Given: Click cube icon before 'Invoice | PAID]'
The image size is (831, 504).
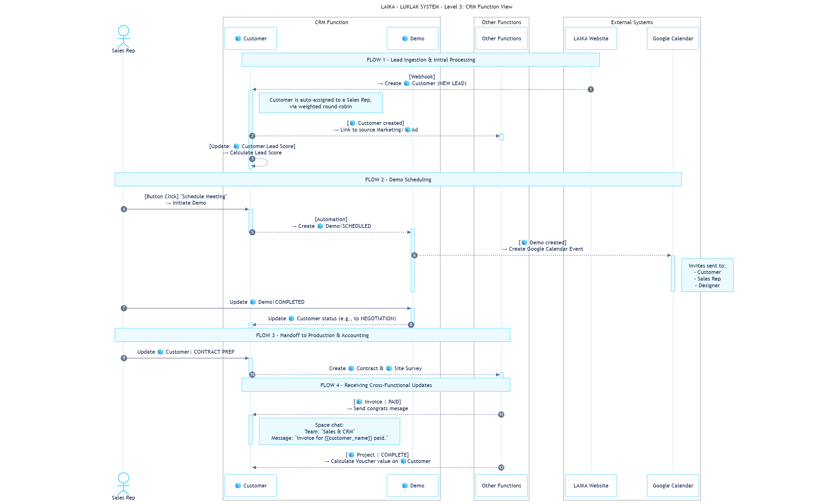Looking at the screenshot, I should pyautogui.click(x=359, y=402).
